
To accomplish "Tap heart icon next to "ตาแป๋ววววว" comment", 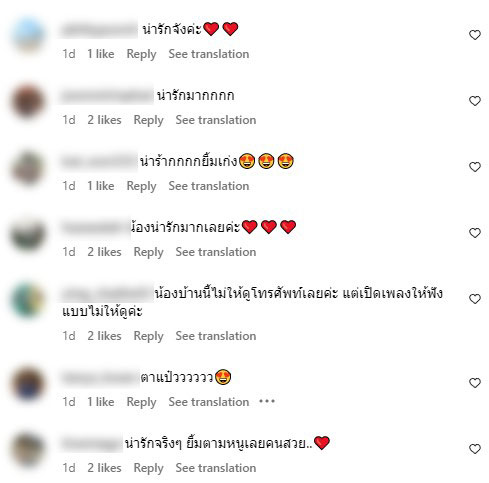I will pyautogui.click(x=475, y=383).
